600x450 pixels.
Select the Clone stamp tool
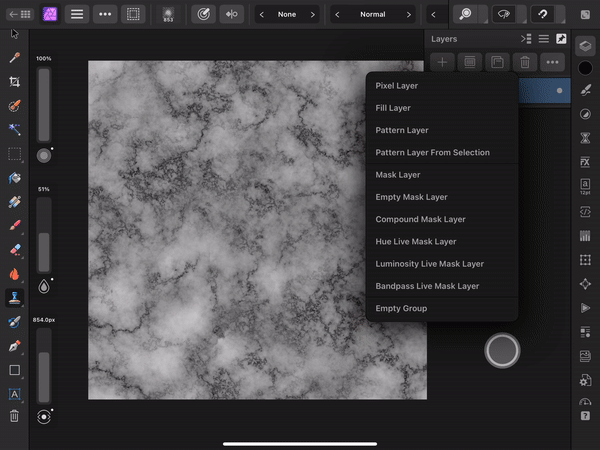(15, 298)
